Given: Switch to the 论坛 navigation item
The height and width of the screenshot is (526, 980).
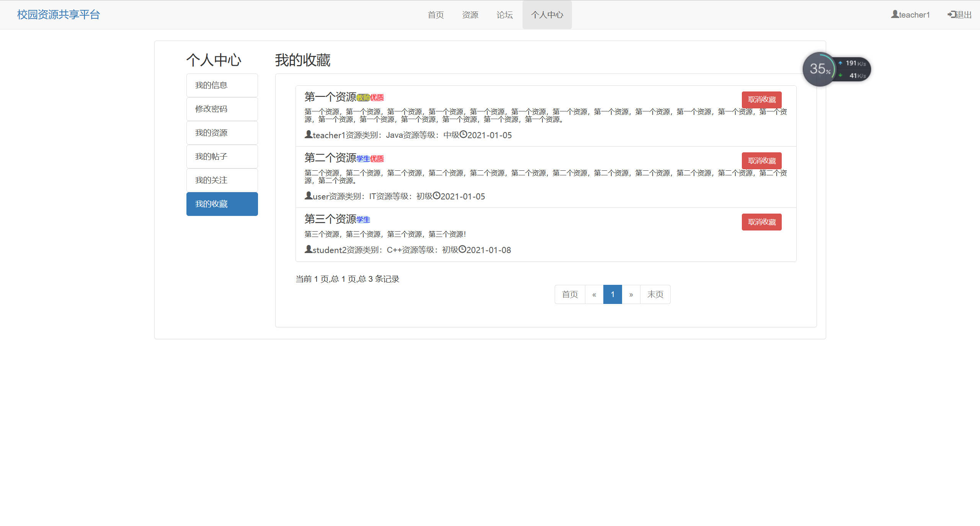Looking at the screenshot, I should [504, 15].
